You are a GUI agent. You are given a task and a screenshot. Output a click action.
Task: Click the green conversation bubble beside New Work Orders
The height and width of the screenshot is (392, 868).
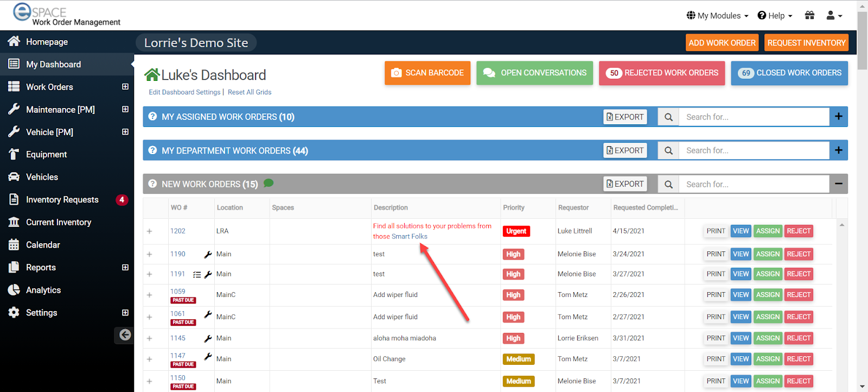pos(269,184)
